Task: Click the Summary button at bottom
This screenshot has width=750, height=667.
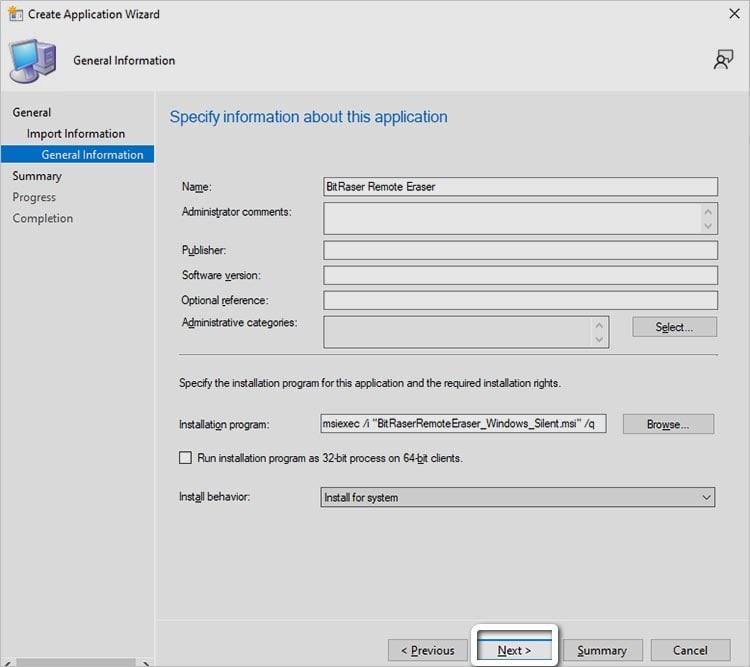Action: pyautogui.click(x=603, y=650)
